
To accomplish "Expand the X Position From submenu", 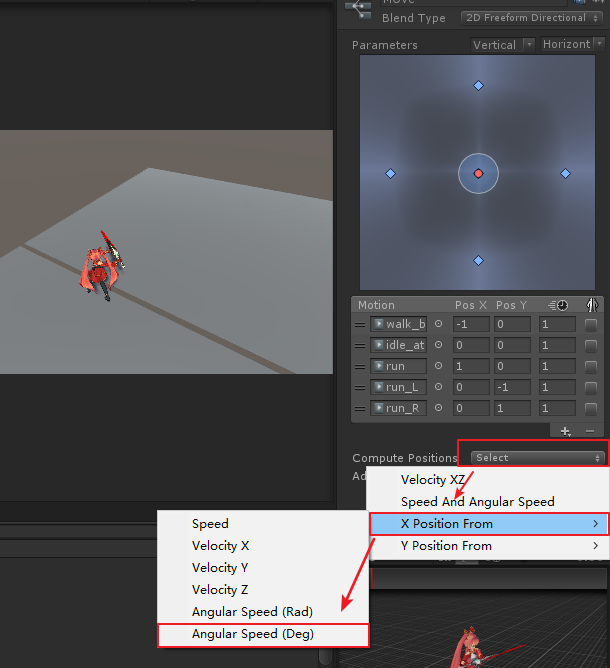I will [488, 524].
